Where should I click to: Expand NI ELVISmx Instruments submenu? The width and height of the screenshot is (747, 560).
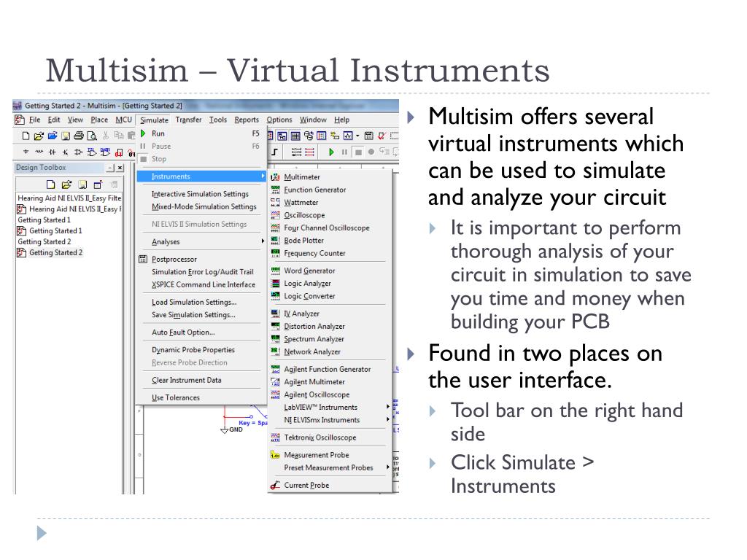(330, 420)
